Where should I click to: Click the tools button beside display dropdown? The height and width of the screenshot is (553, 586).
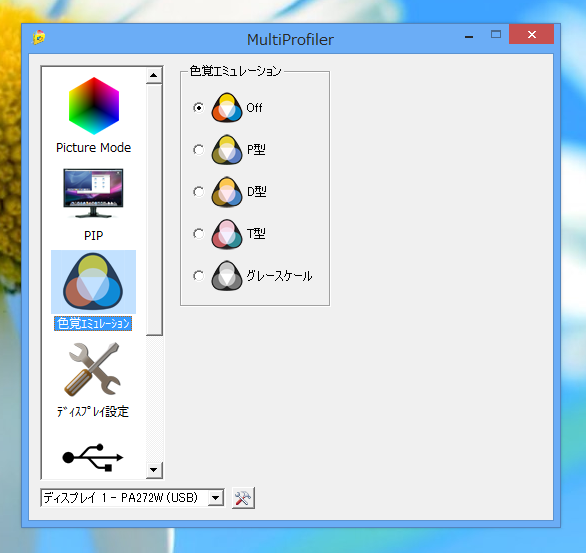[243, 498]
